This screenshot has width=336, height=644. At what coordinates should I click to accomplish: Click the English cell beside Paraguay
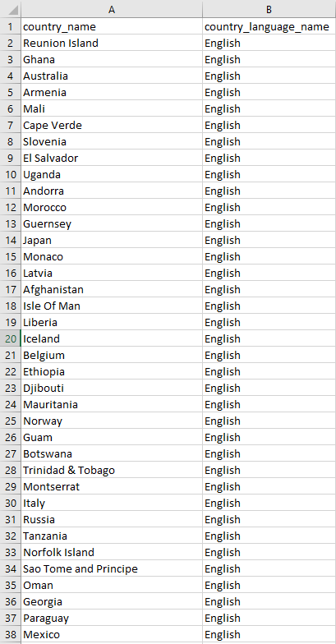[x=269, y=618]
